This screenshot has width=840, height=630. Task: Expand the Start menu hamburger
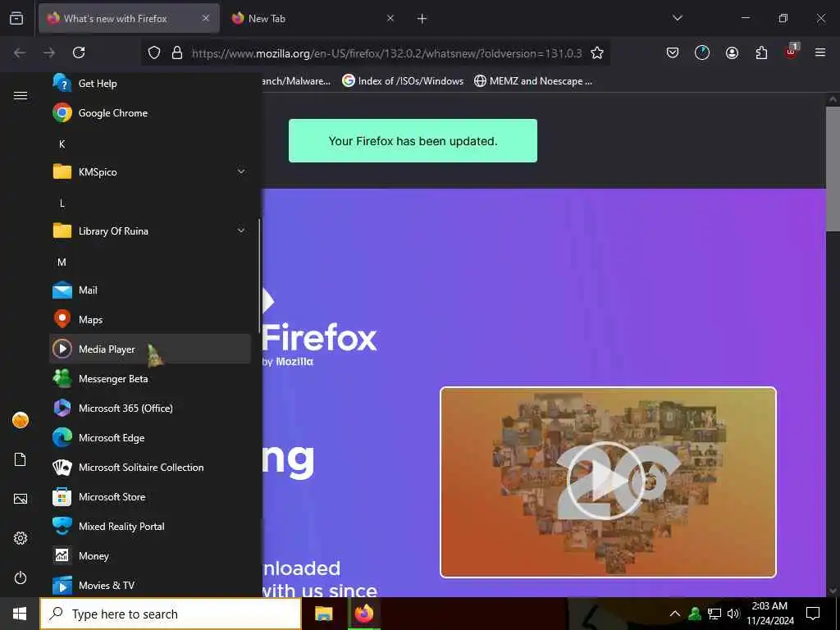coord(21,95)
